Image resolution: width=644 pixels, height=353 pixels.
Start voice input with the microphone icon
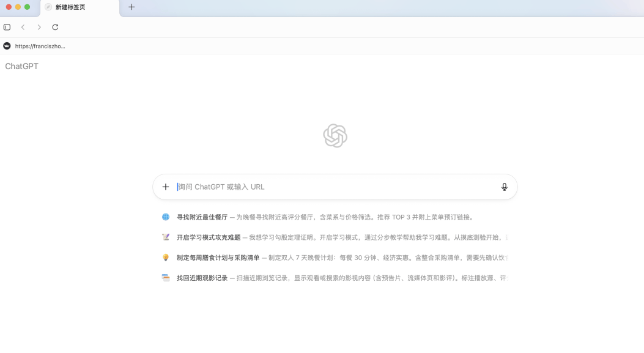point(504,187)
